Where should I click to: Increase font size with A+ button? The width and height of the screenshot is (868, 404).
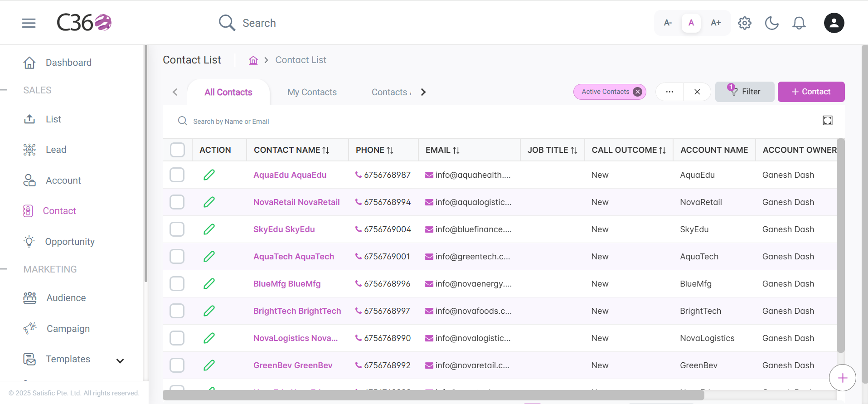coord(716,23)
